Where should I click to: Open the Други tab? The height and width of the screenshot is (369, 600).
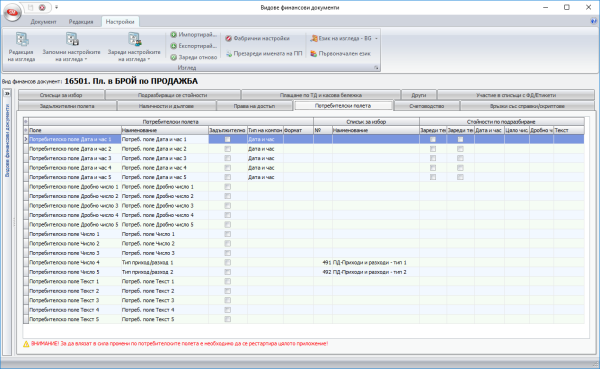click(x=419, y=95)
